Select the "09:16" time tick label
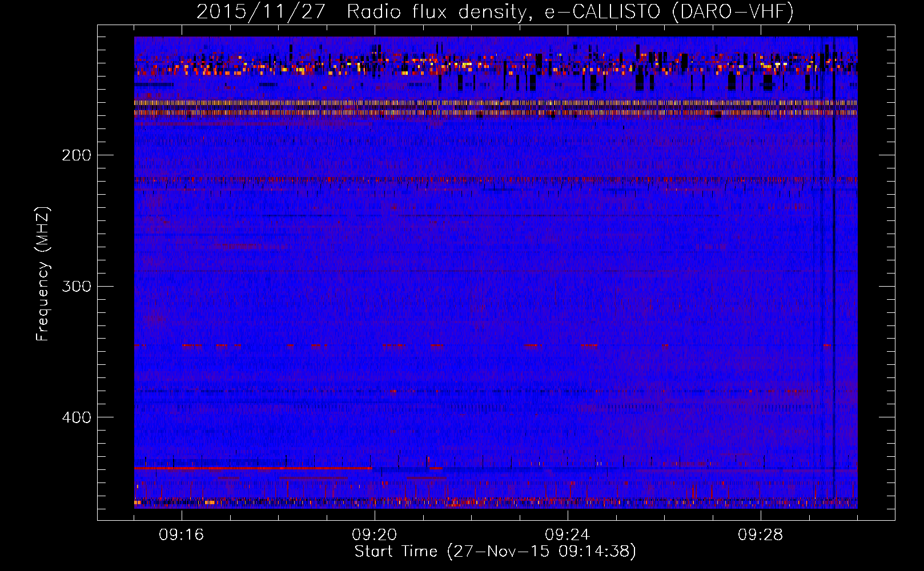The image size is (924, 571). (x=182, y=535)
